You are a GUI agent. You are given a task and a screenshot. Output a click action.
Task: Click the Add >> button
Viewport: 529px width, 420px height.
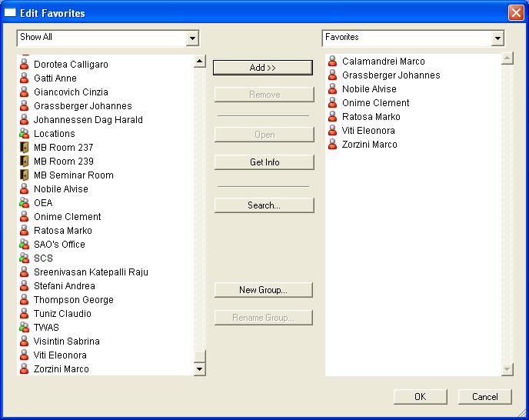[263, 68]
